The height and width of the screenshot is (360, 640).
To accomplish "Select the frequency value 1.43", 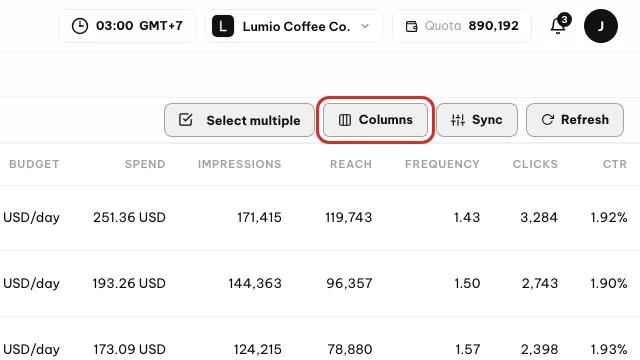I will pyautogui.click(x=467, y=218).
